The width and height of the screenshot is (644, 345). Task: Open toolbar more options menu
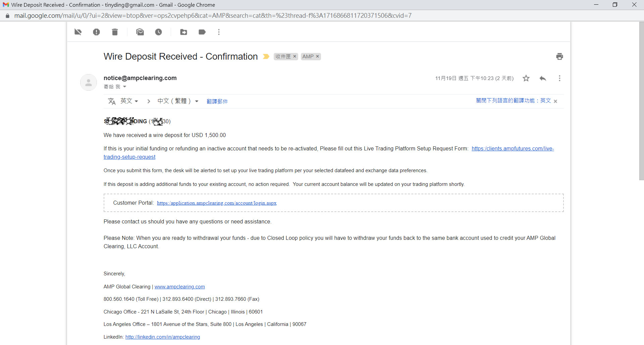[x=219, y=32]
